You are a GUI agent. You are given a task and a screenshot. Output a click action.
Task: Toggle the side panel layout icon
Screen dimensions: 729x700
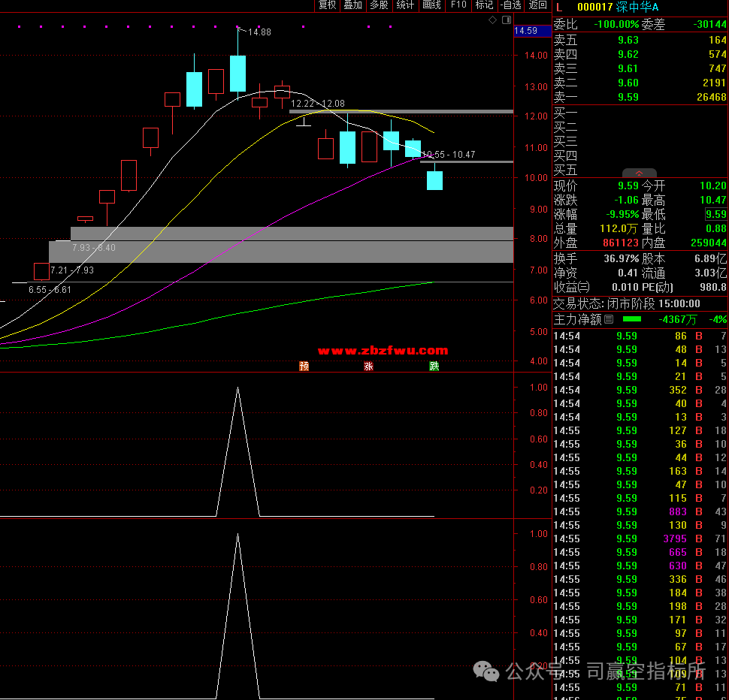click(x=507, y=20)
